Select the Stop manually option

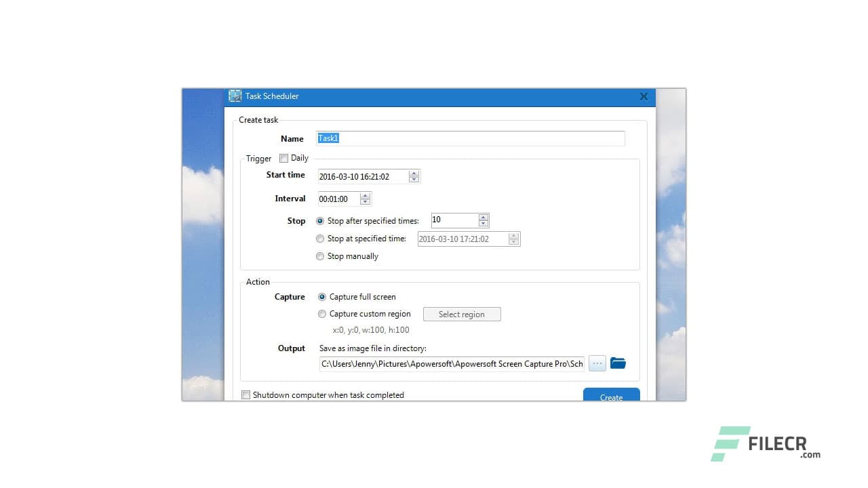(320, 256)
